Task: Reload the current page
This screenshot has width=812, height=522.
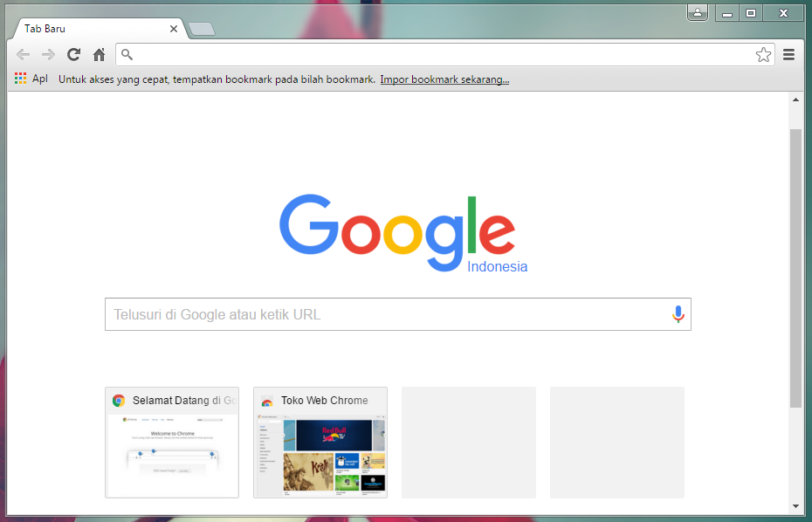Action: coord(73,54)
